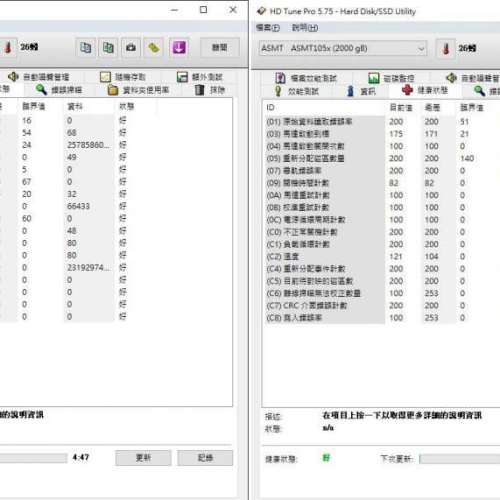Open 自動噪音管理 tab in left window
This screenshot has height=500, width=500.
[x=39, y=77]
